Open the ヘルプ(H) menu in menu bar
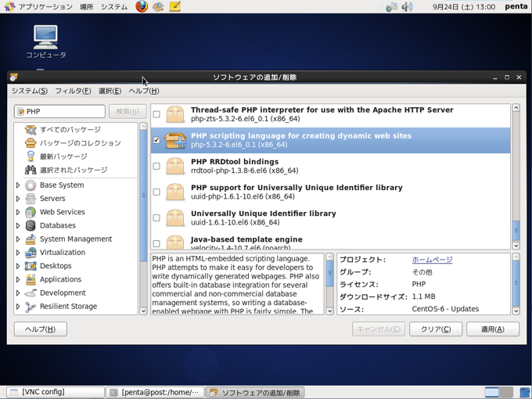This screenshot has width=532, height=399. tap(144, 91)
